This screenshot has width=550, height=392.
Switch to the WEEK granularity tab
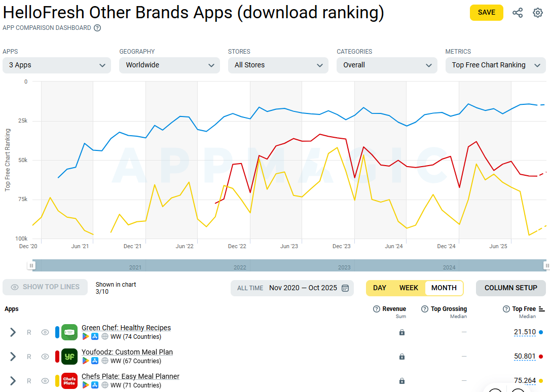click(x=409, y=288)
